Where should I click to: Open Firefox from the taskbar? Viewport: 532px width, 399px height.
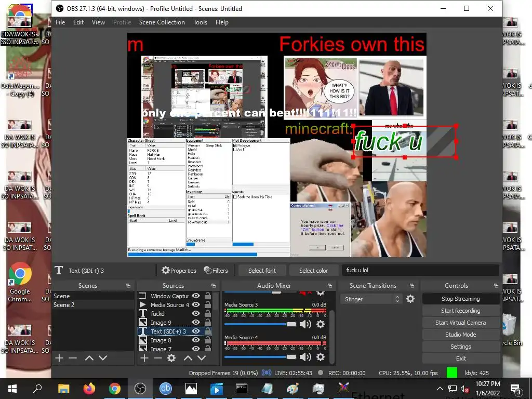coord(89,389)
